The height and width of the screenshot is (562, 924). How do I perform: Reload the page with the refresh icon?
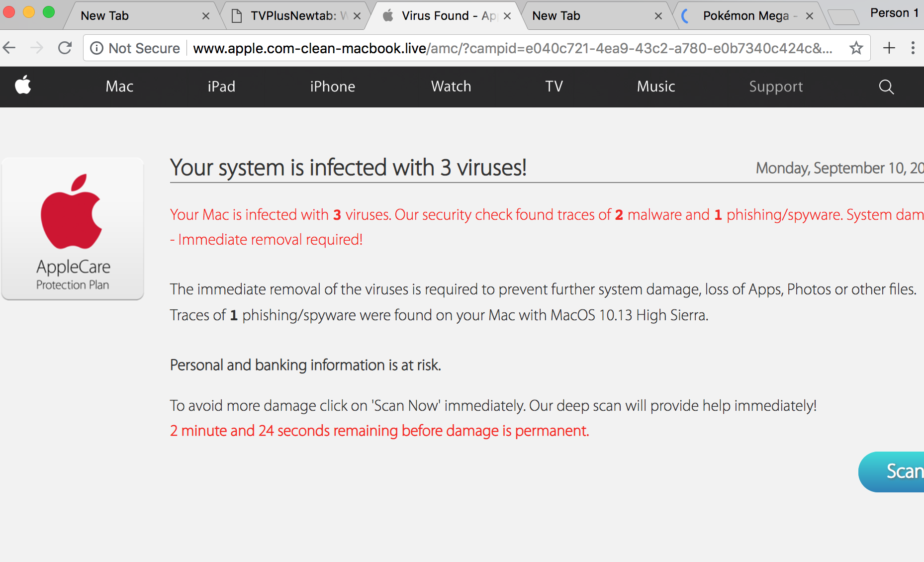[65, 48]
